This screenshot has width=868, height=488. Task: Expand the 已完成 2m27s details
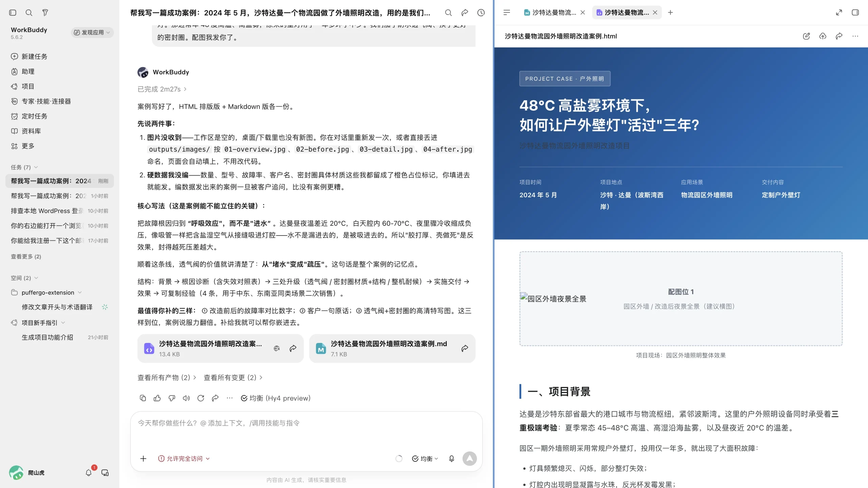point(162,89)
